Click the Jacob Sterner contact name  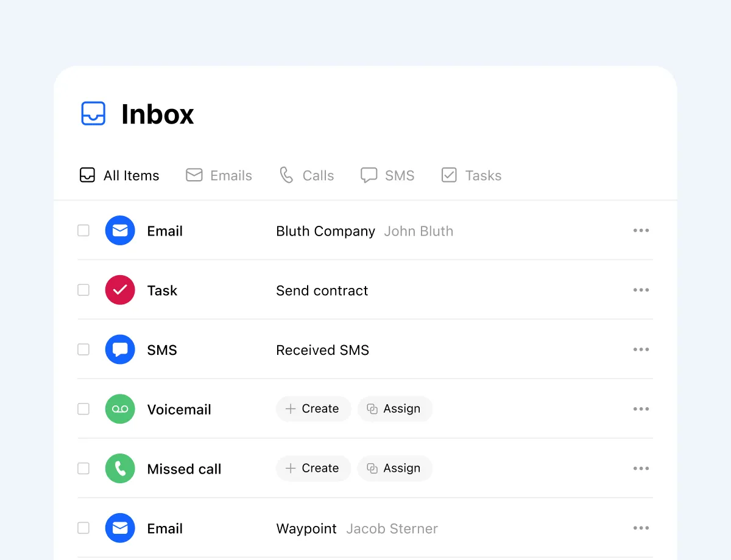392,529
